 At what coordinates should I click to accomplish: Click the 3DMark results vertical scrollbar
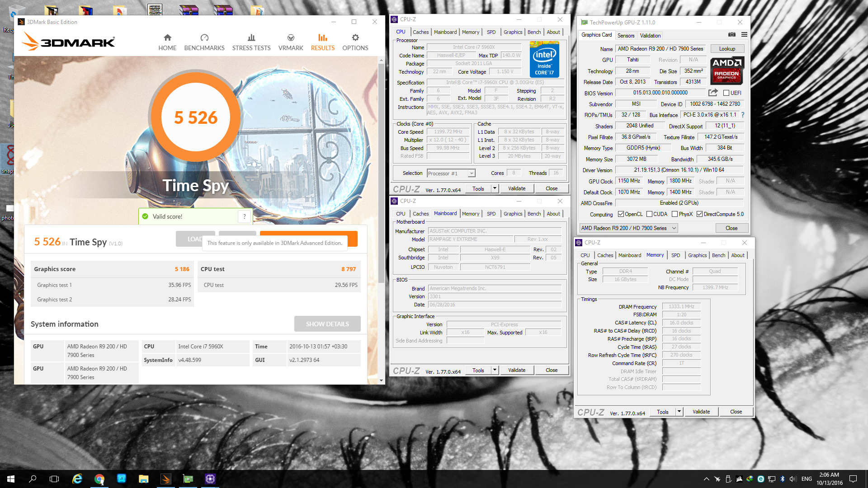381,173
